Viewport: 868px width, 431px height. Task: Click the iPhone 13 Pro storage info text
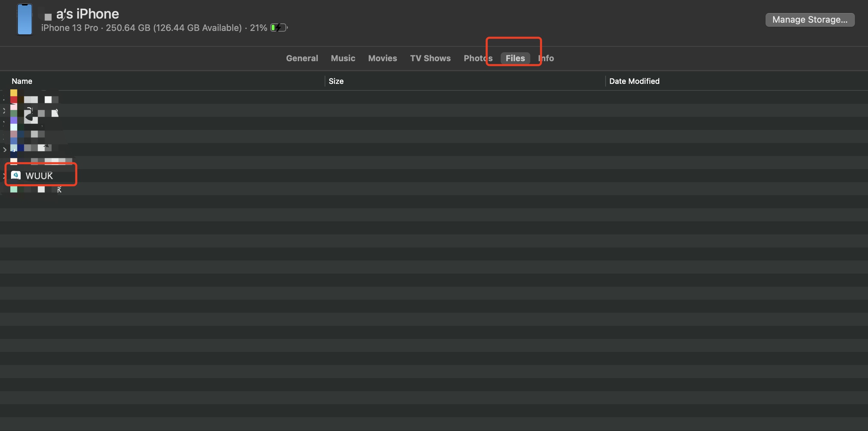(x=154, y=28)
